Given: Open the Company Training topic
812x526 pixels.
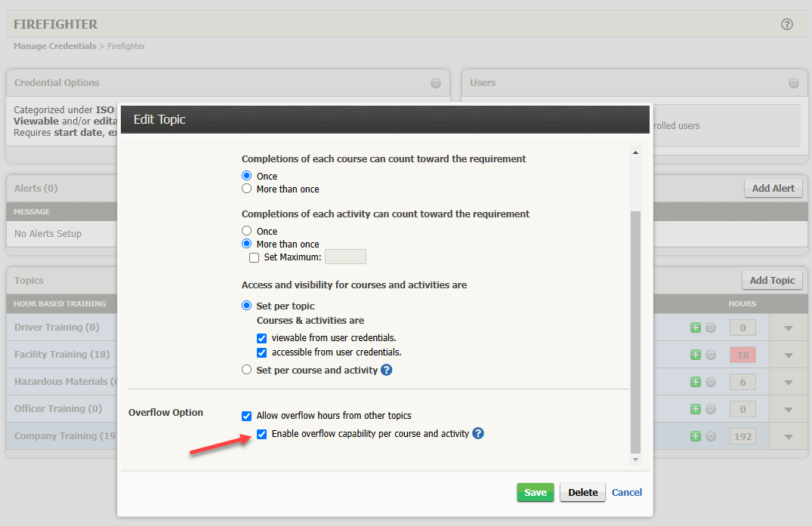Looking at the screenshot, I should click(x=66, y=436).
